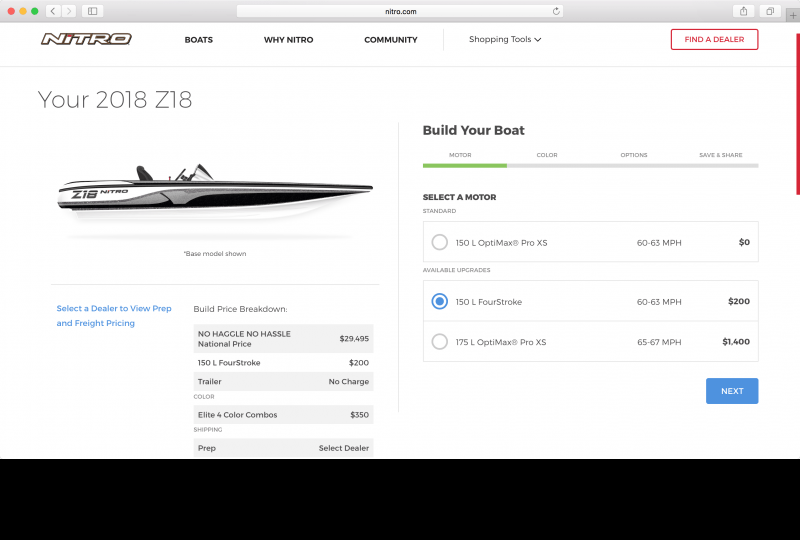Click the Your 2018 Z18 heading
This screenshot has height=540, width=800.
pos(115,100)
